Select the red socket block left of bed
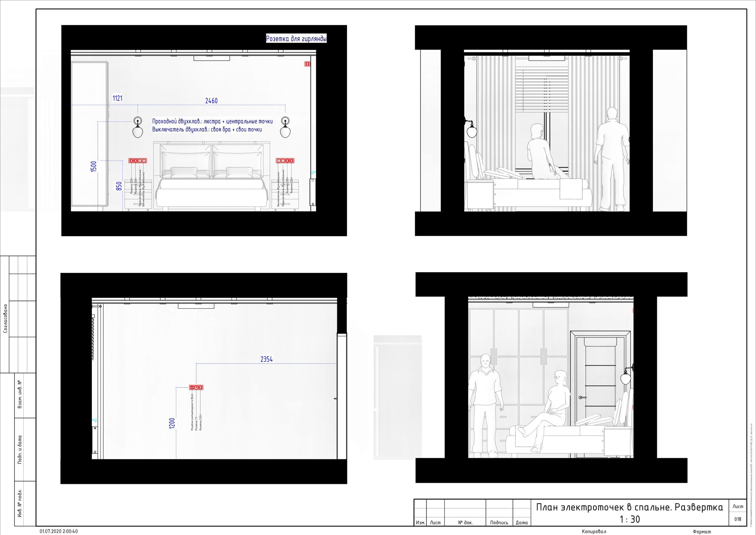 coord(137,161)
